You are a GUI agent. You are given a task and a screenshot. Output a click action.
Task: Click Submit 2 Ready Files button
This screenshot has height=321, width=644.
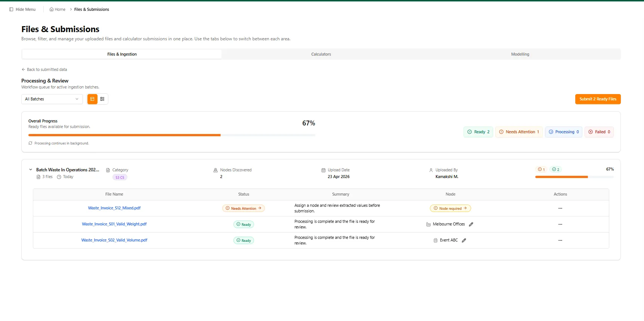(x=598, y=99)
